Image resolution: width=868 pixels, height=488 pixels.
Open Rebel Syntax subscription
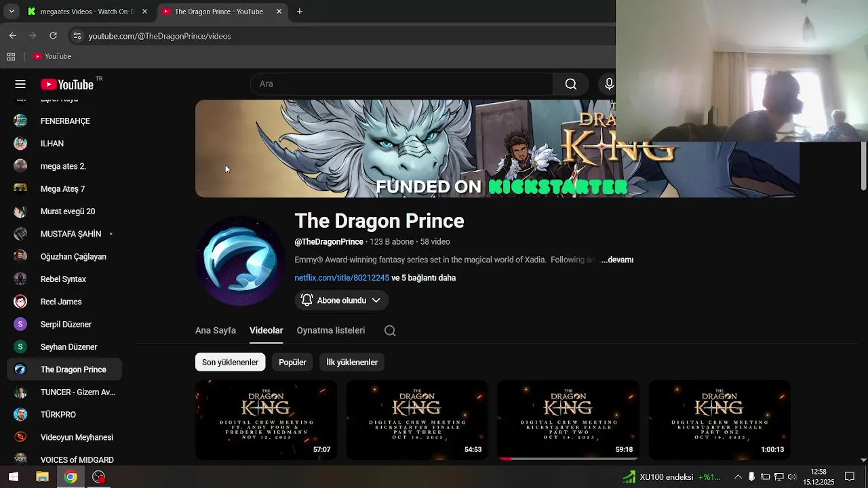(64, 279)
